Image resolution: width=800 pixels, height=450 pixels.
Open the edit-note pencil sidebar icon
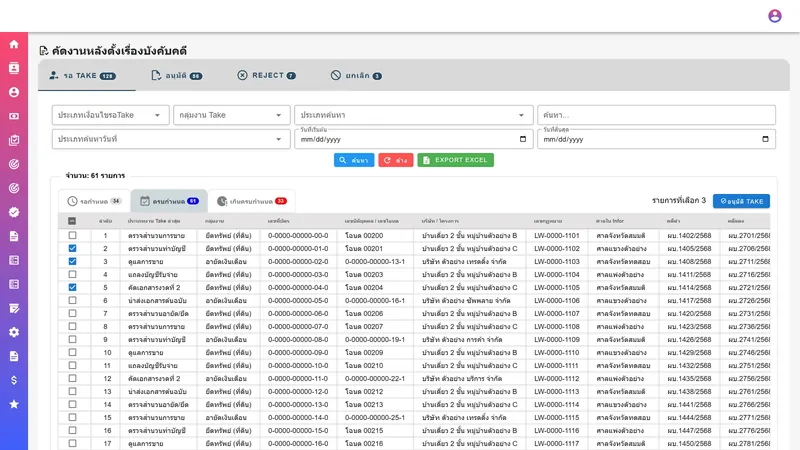[14, 308]
